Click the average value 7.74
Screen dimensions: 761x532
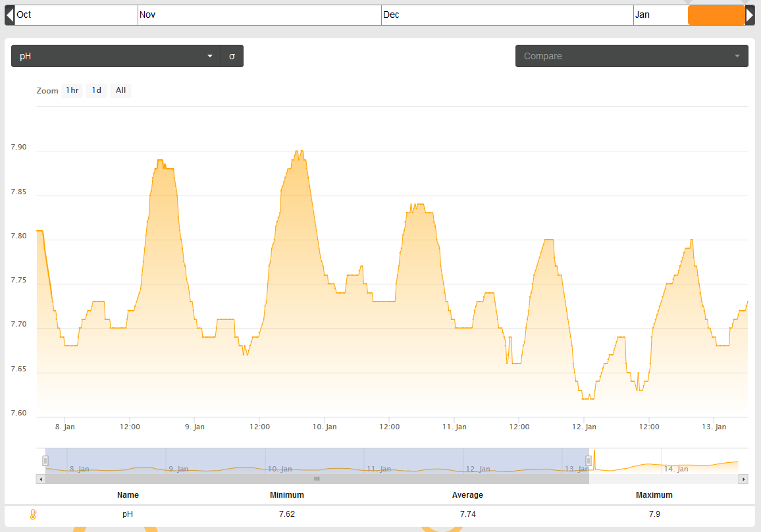[468, 514]
